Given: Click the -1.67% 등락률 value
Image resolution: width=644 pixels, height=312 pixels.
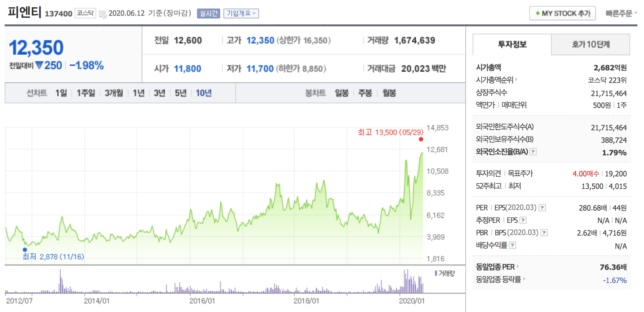Looking at the screenshot, I should (x=615, y=280).
